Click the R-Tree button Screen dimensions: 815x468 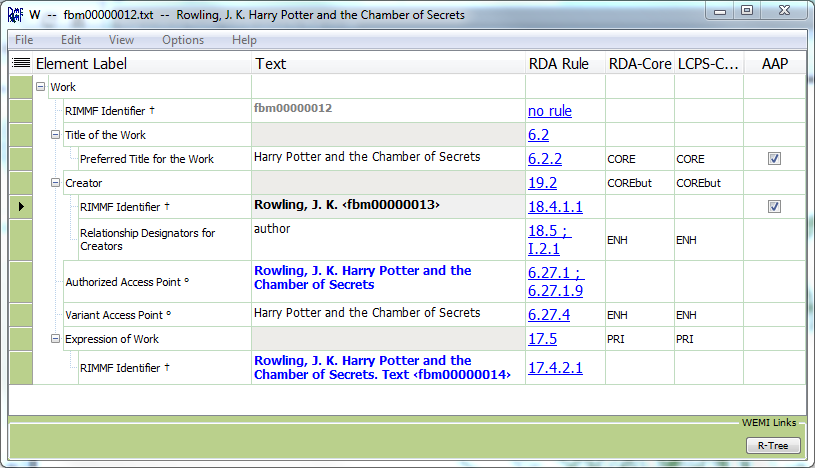point(773,446)
